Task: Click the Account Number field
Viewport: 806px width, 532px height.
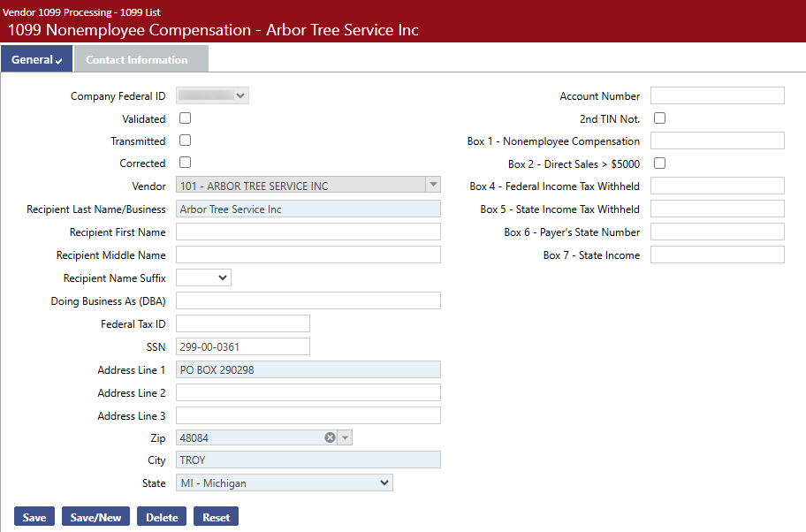Action: click(x=718, y=95)
